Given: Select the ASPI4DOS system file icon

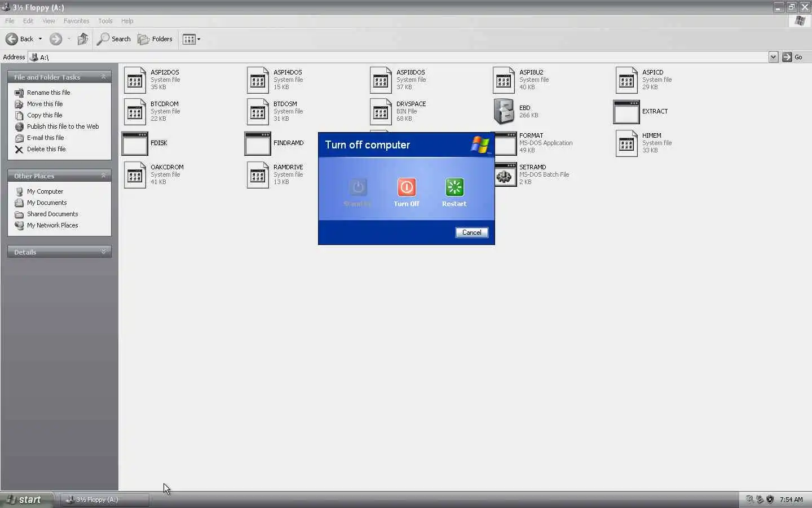Looking at the screenshot, I should click(258, 80).
